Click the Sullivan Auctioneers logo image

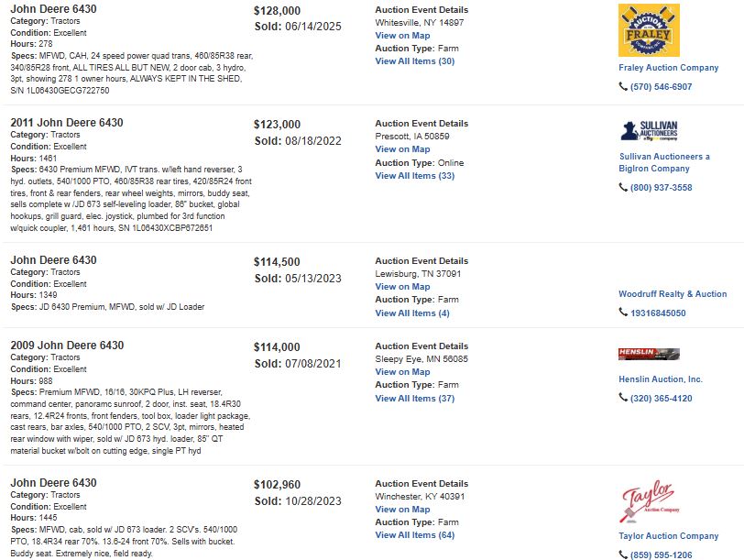pos(649,130)
